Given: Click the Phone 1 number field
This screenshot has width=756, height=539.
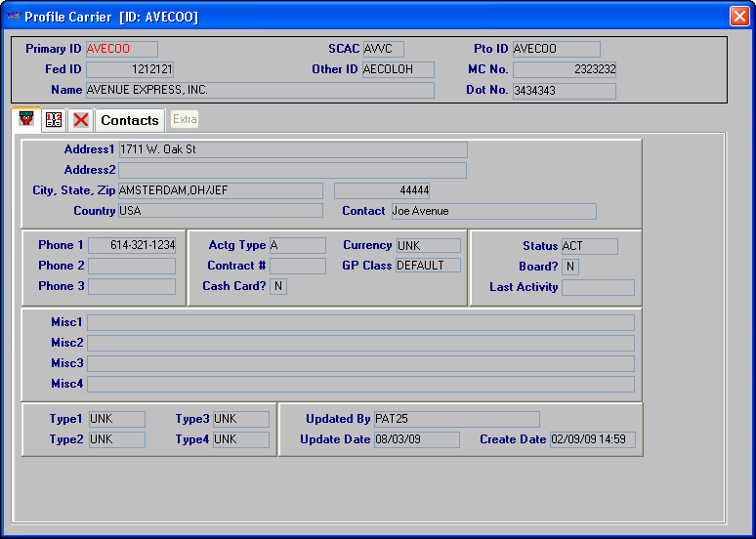Looking at the screenshot, I should pyautogui.click(x=132, y=246).
